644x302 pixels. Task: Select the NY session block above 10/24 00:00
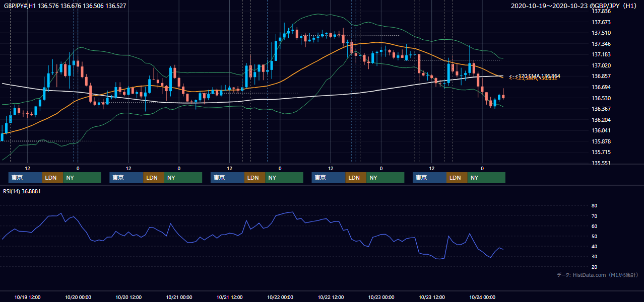click(486, 178)
